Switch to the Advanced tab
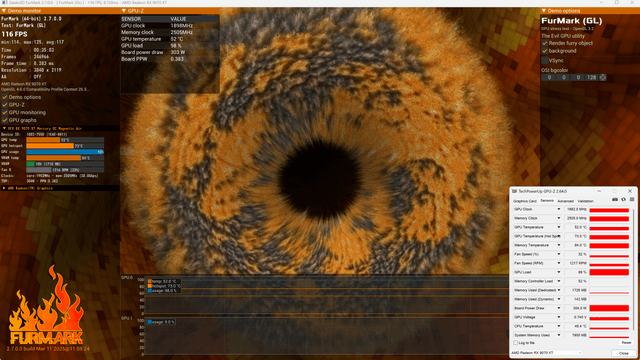 [565, 201]
